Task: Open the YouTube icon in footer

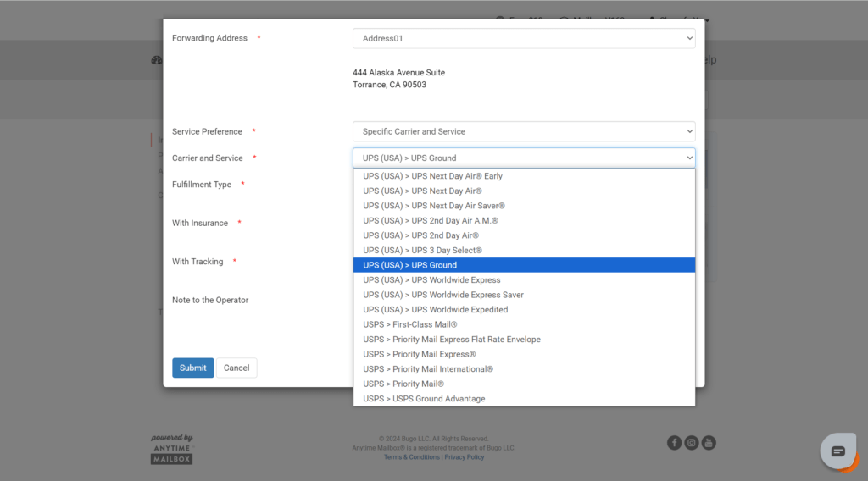Action: coord(709,443)
